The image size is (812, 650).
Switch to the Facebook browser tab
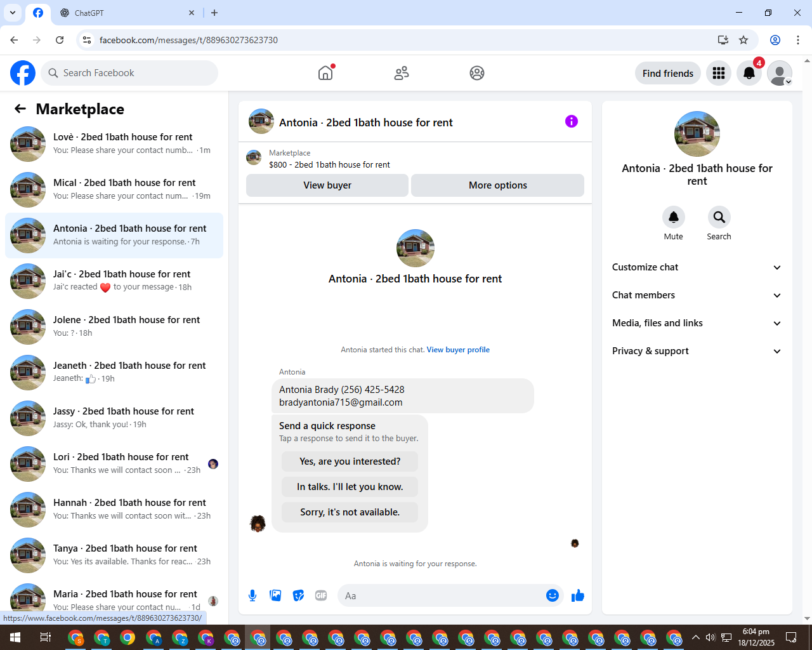coord(38,13)
